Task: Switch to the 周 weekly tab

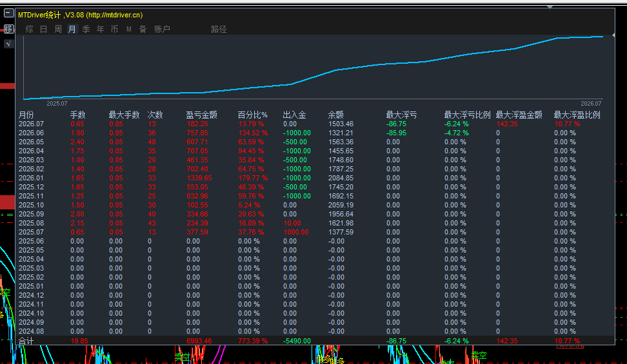Action: [x=58, y=29]
